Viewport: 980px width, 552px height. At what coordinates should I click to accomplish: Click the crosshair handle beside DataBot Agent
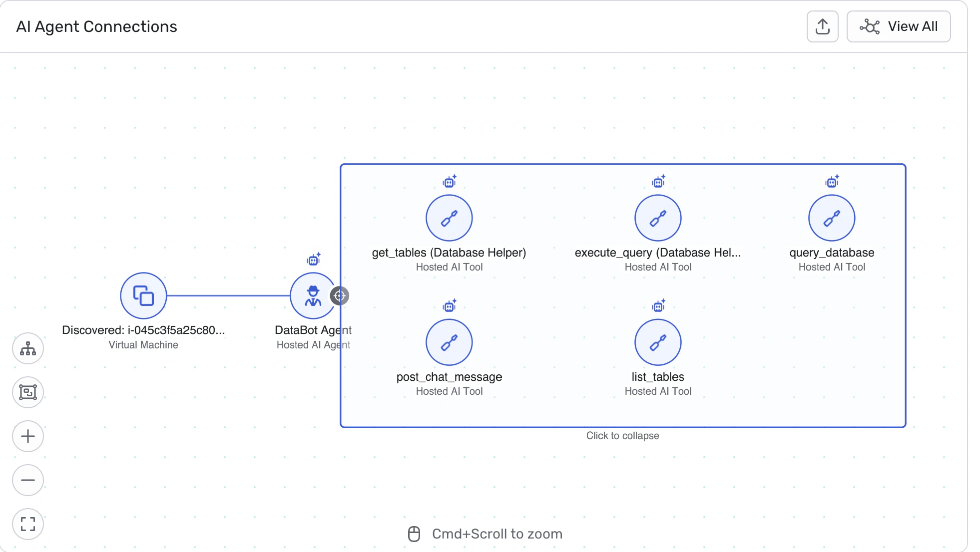340,295
